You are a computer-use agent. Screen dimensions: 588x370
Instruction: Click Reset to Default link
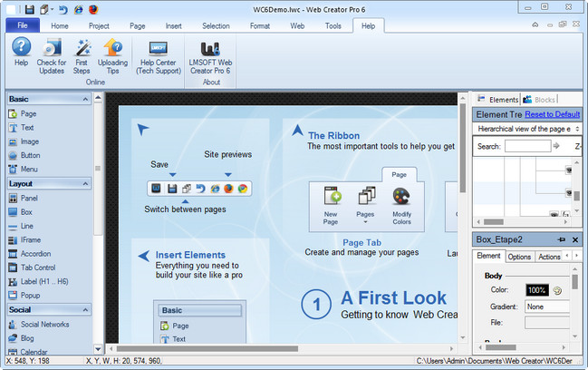tap(553, 114)
